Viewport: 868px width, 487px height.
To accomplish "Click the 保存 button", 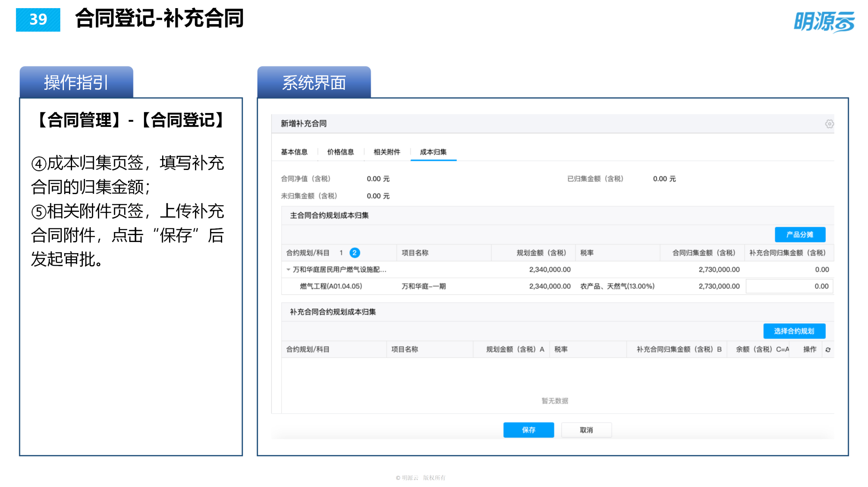I will pos(529,430).
